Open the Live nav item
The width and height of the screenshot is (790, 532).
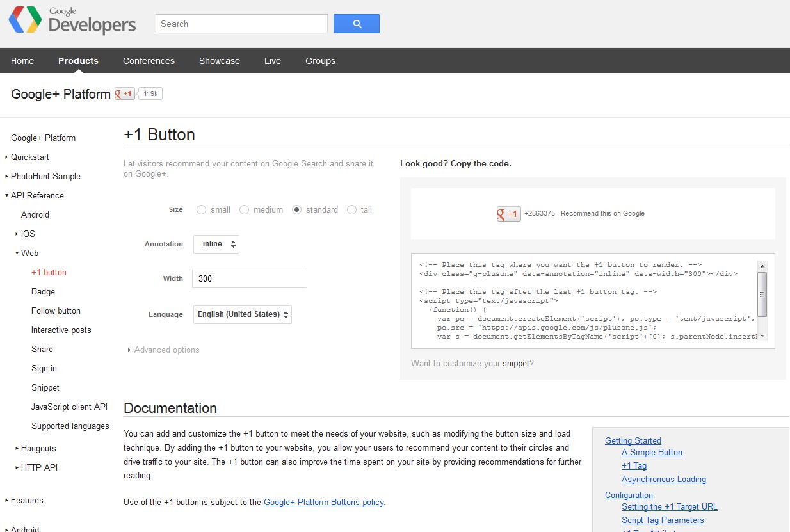(x=273, y=61)
